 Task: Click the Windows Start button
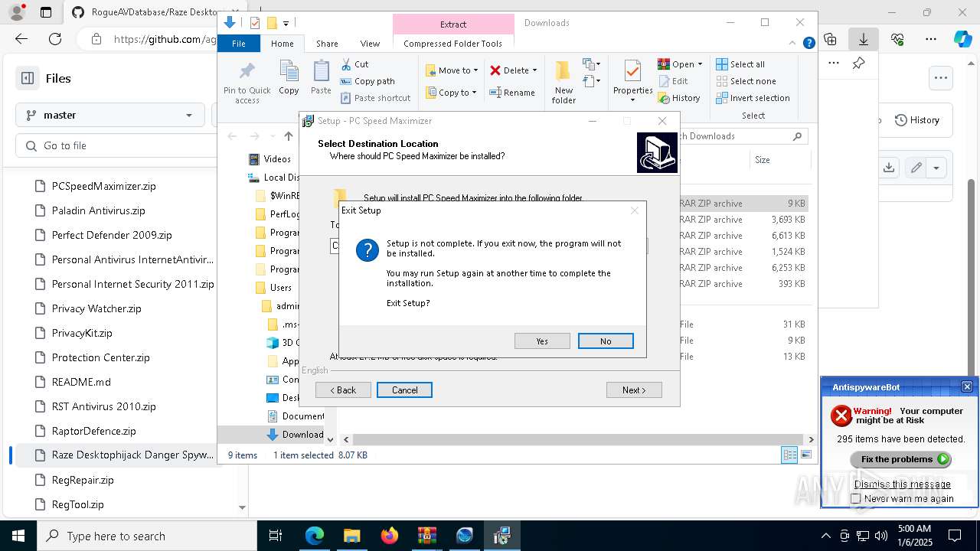pos(18,536)
